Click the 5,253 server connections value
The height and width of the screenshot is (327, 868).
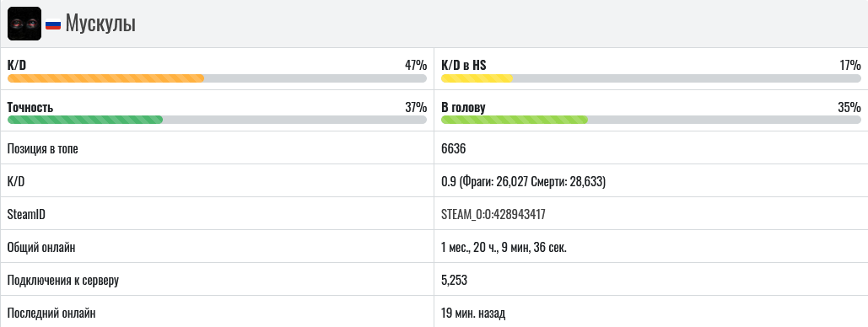point(454,281)
